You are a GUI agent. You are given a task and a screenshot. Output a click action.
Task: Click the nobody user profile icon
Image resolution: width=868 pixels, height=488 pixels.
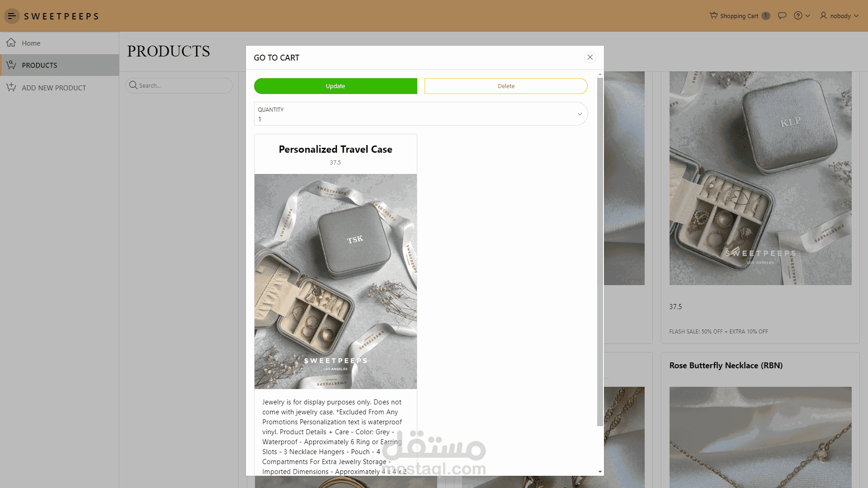pyautogui.click(x=823, y=16)
